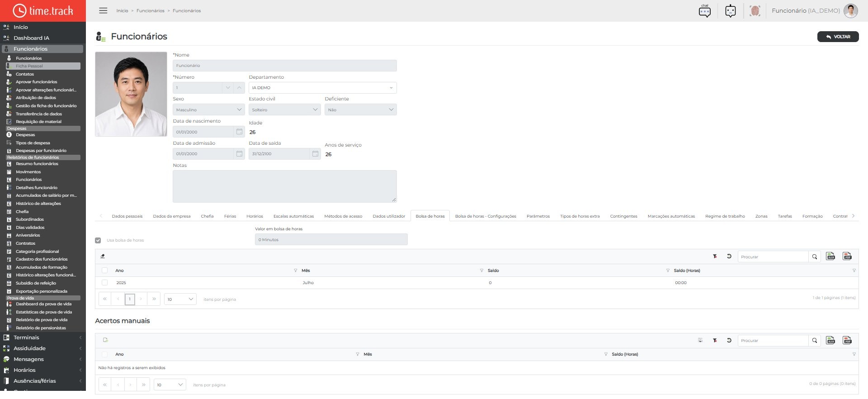Open Requisição de material in sidebar

click(38, 122)
